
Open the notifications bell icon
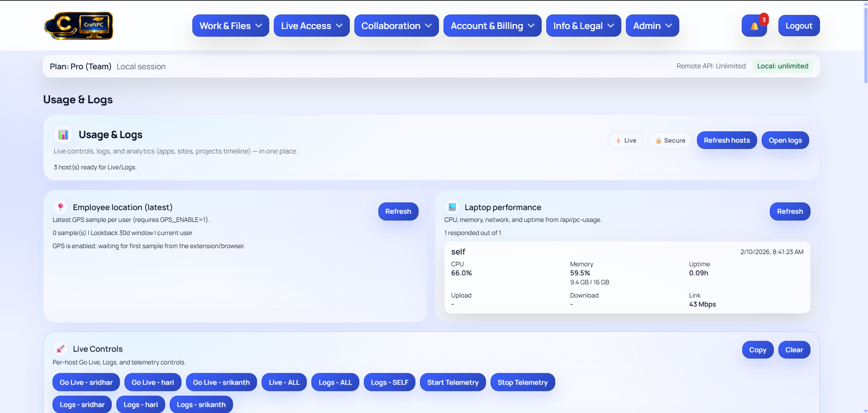point(754,26)
